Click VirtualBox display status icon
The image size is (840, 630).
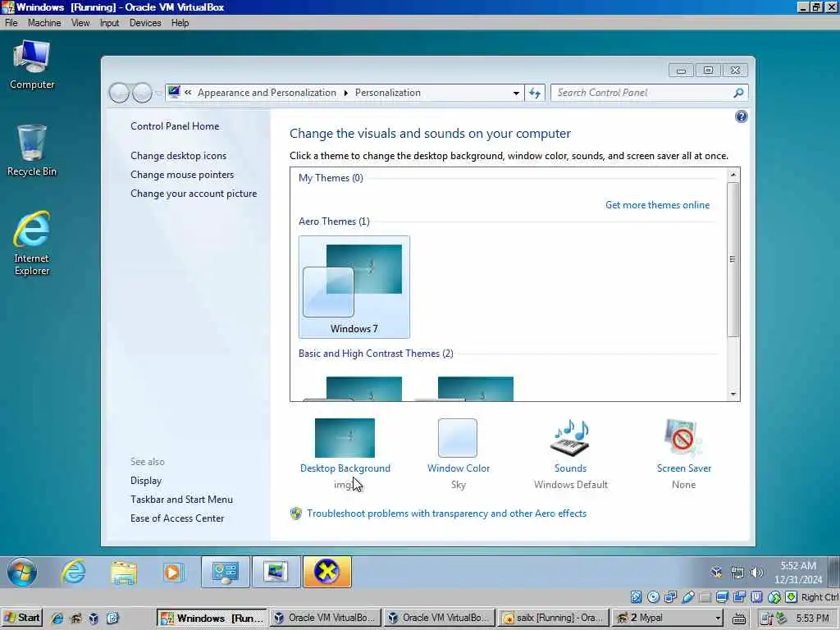tap(722, 597)
